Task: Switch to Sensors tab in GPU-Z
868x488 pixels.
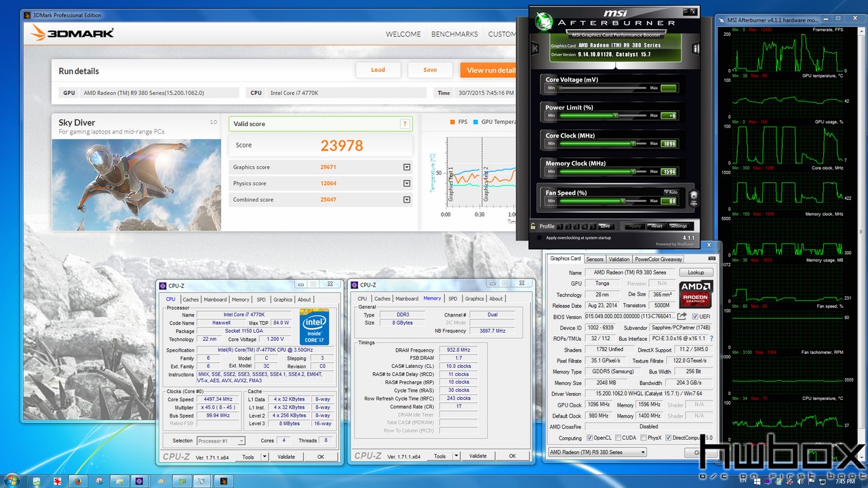Action: [x=595, y=259]
